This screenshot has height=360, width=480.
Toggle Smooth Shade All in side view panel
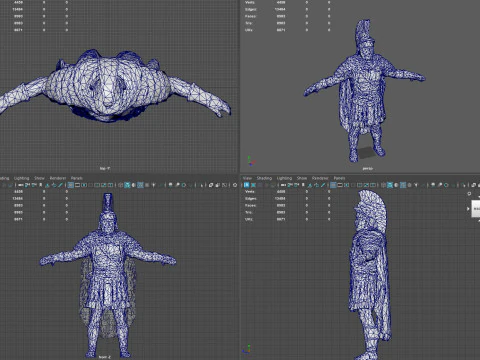coord(390,185)
